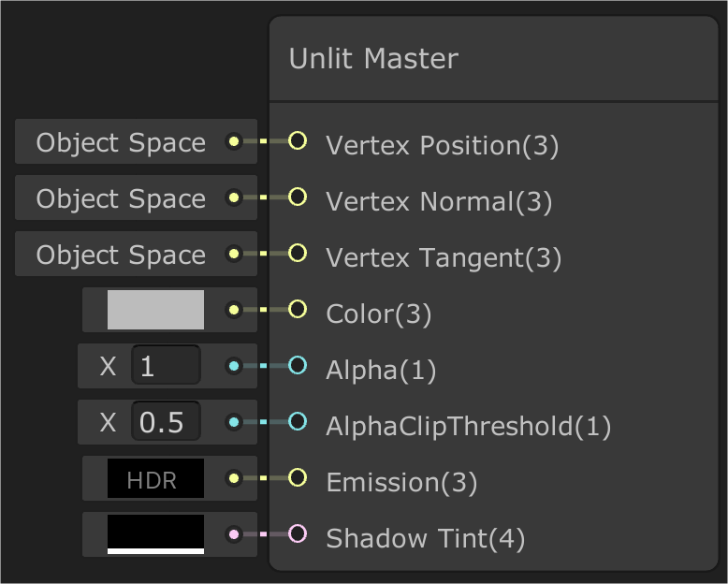
Task: Open Object Space dropdown for Vertex Tangent
Action: tap(121, 255)
